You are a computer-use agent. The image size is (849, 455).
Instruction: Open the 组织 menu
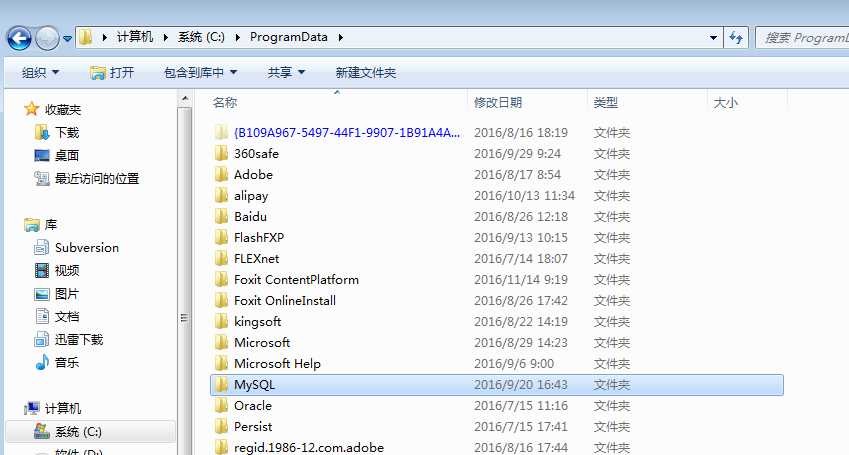pyautogui.click(x=40, y=72)
